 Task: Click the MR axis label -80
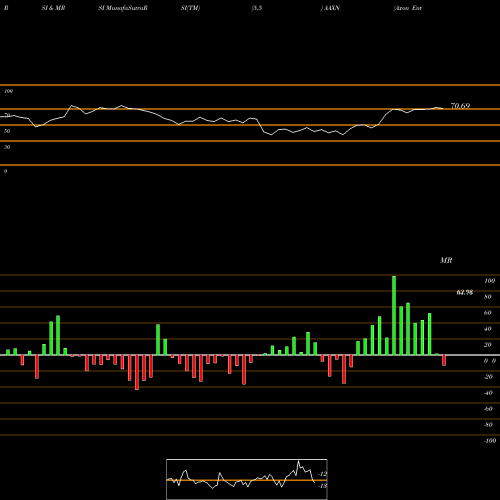(488, 425)
